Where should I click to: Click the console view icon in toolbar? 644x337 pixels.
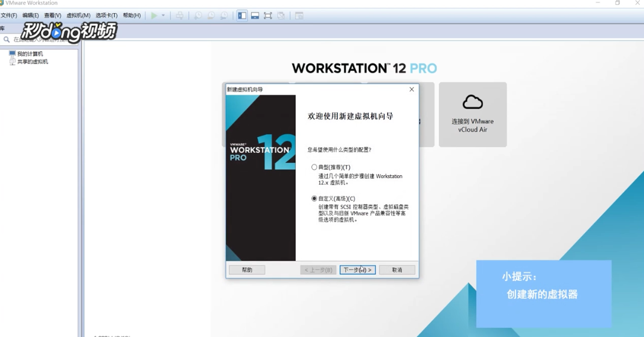(299, 16)
